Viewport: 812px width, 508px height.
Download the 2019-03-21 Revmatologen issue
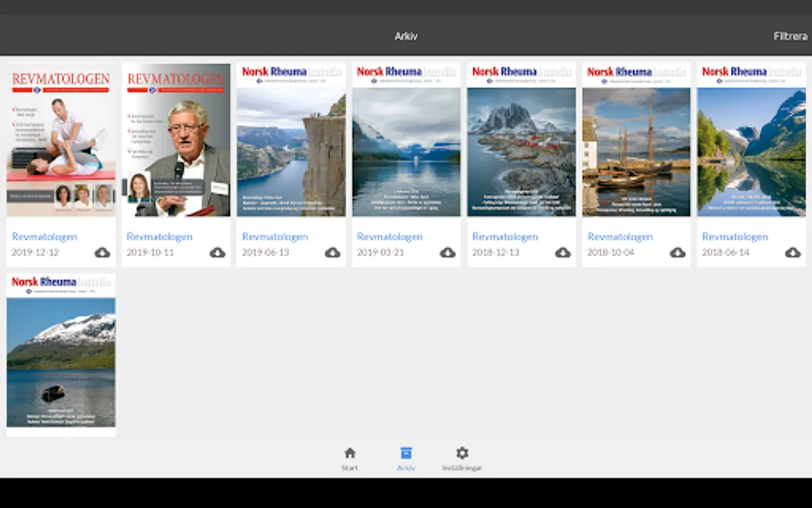tap(447, 252)
